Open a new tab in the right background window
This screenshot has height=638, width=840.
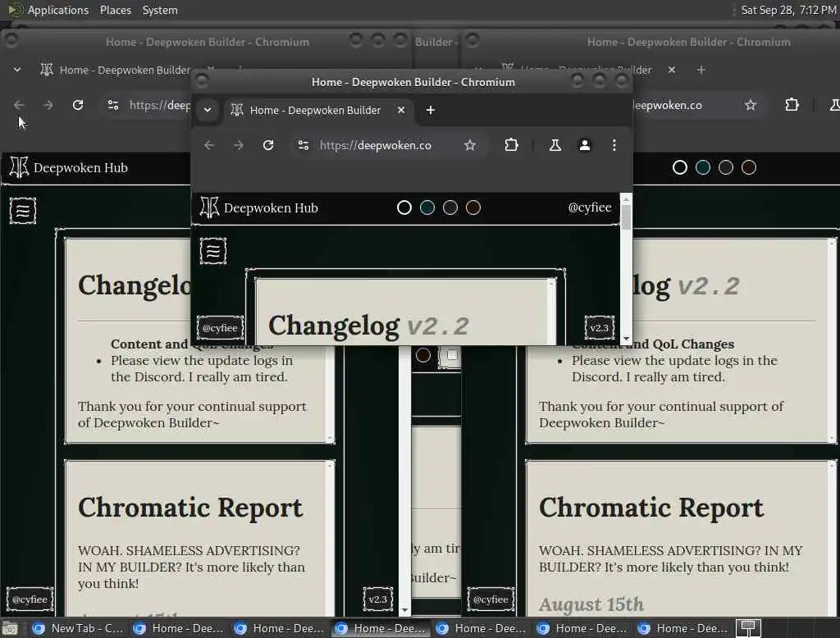701,70
